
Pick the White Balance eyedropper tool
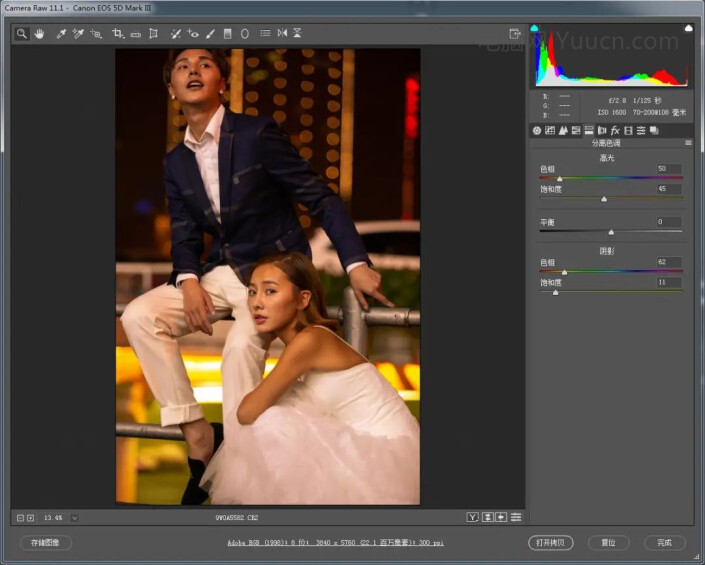(60, 33)
